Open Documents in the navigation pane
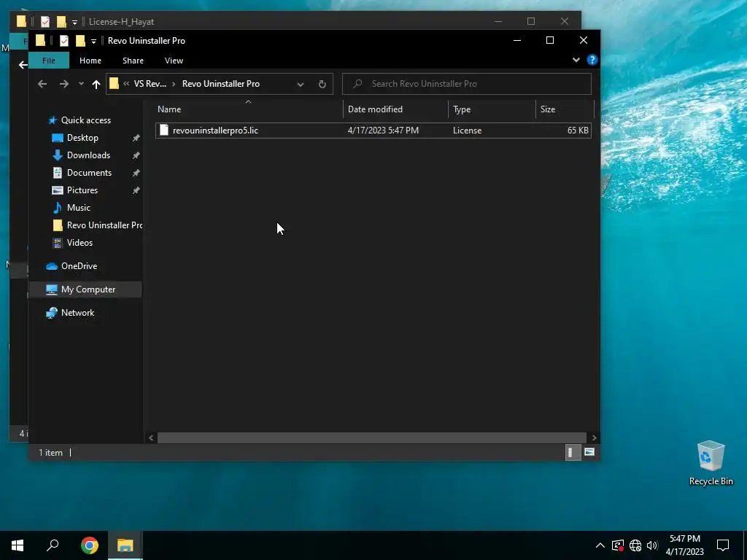The width and height of the screenshot is (747, 560). click(x=89, y=173)
